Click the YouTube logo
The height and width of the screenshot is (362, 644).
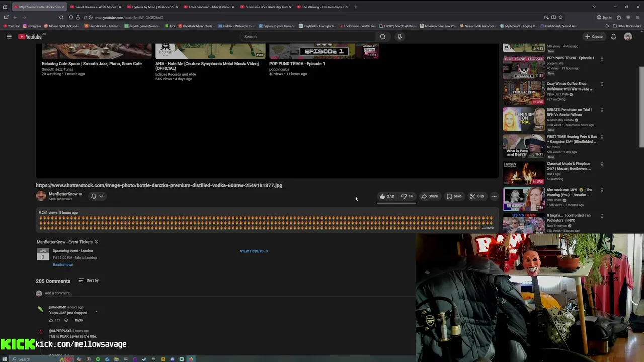[30, 37]
